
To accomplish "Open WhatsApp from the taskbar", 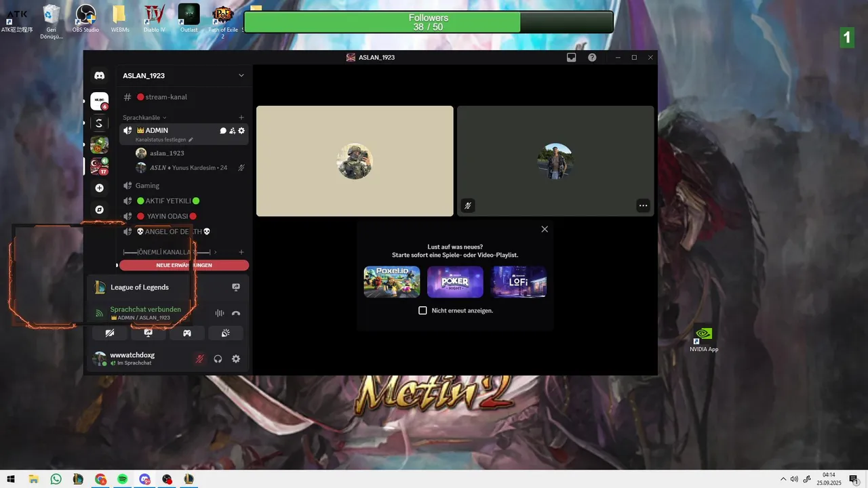I will tap(56, 479).
